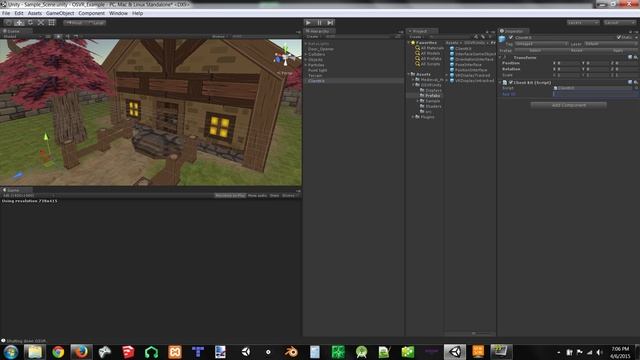Expand the Colliders object in Hierarchy
Image resolution: width=640 pixels, height=360 pixels.
(x=306, y=54)
